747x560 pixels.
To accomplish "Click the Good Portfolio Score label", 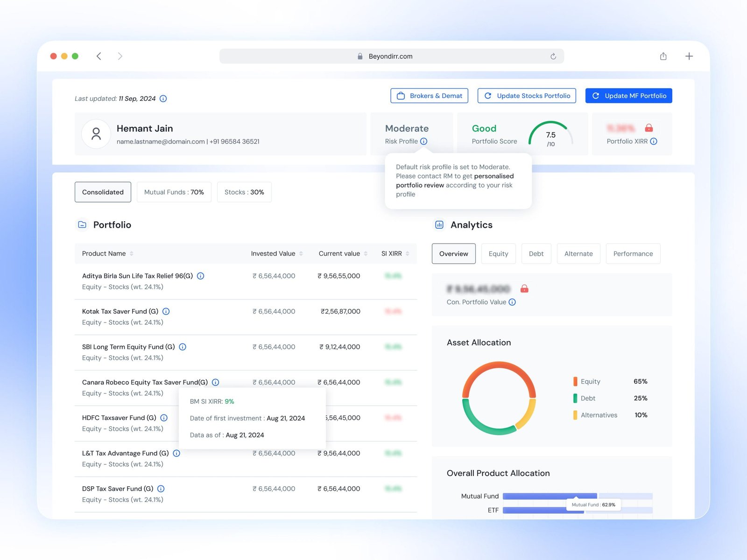I will pos(484,128).
